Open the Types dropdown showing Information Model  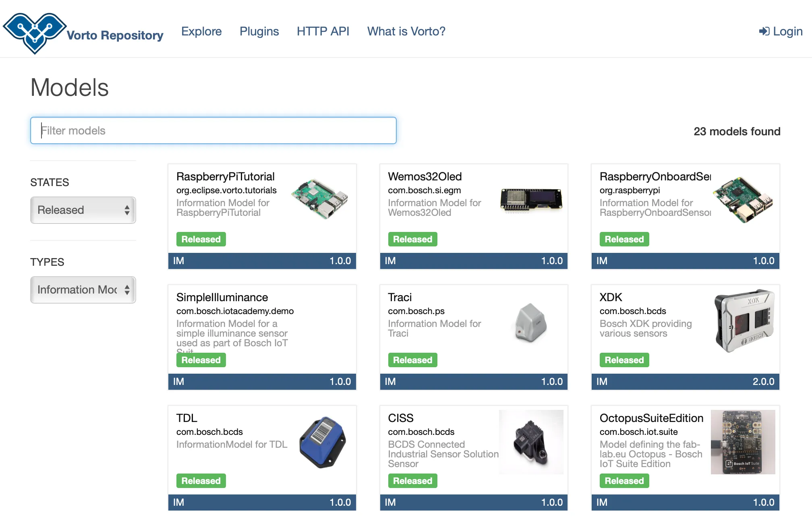click(83, 290)
